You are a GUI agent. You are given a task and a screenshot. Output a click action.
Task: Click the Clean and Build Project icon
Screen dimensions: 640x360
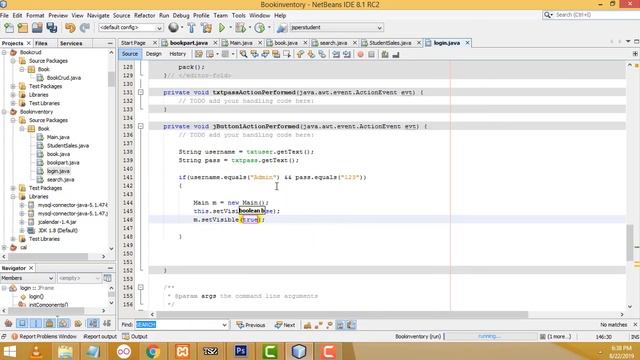point(207,27)
